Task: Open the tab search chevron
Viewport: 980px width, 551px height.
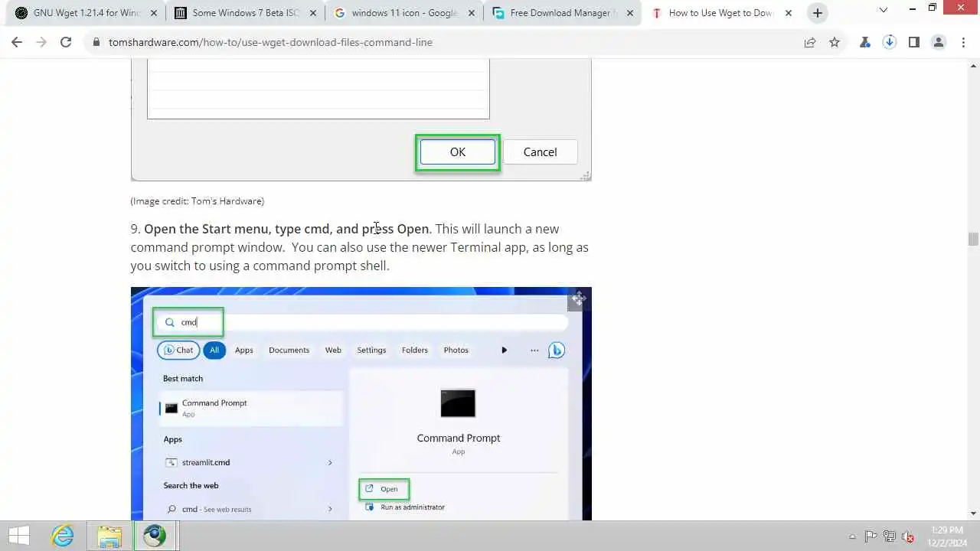Action: tap(884, 9)
